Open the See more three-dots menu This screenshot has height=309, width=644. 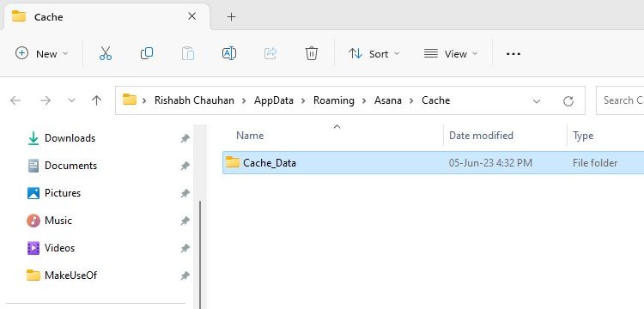tap(513, 54)
